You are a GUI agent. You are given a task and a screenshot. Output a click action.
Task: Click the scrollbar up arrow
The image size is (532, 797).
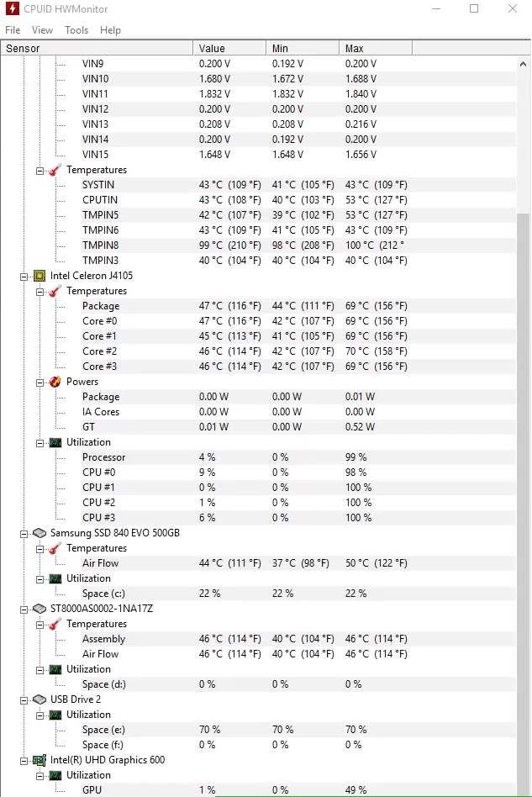(523, 64)
